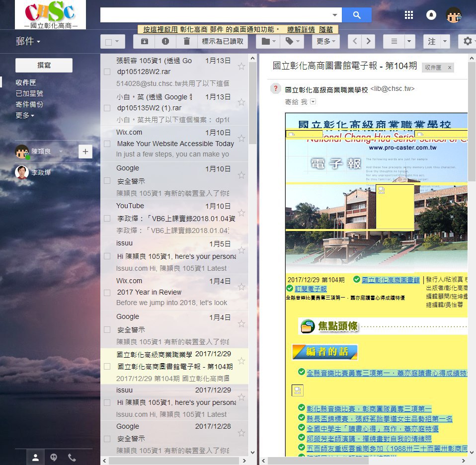
Task: Open the split pane mode dropdown arrow
Action: click(409, 41)
